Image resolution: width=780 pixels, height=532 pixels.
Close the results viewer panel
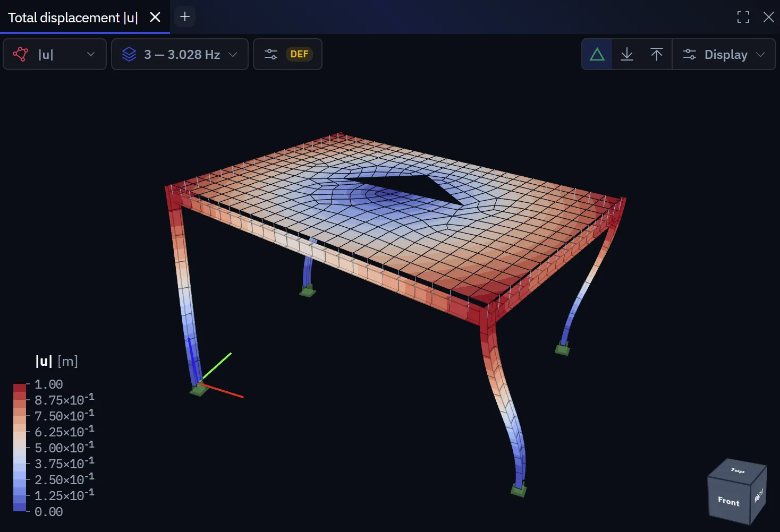tap(768, 17)
